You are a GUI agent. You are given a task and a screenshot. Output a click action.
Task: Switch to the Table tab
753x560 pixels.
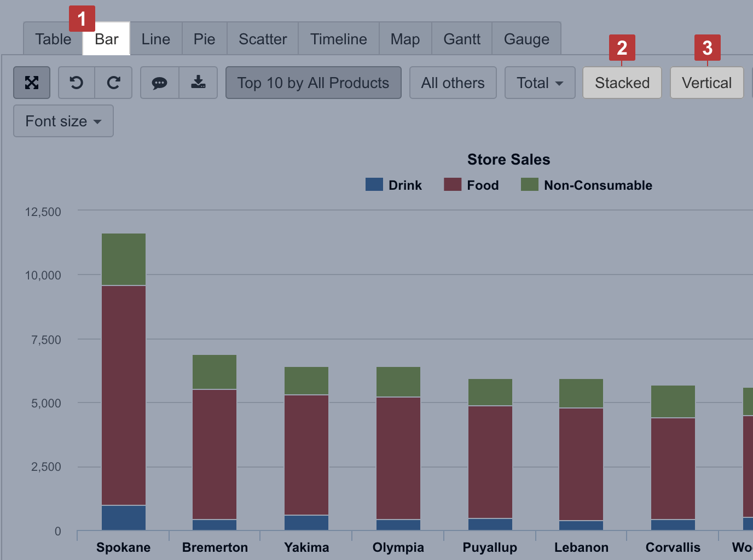[x=53, y=38]
